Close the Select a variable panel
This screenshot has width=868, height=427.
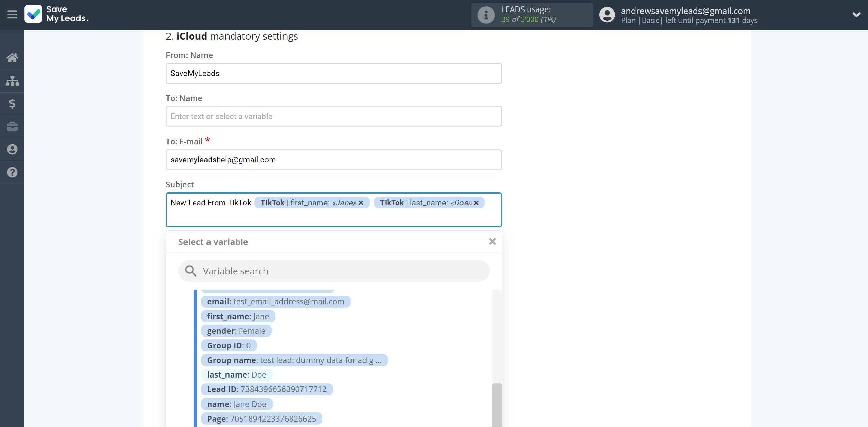click(x=492, y=241)
